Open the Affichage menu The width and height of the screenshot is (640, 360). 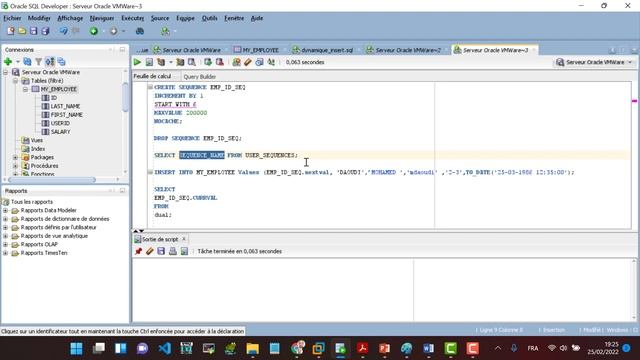tap(70, 18)
